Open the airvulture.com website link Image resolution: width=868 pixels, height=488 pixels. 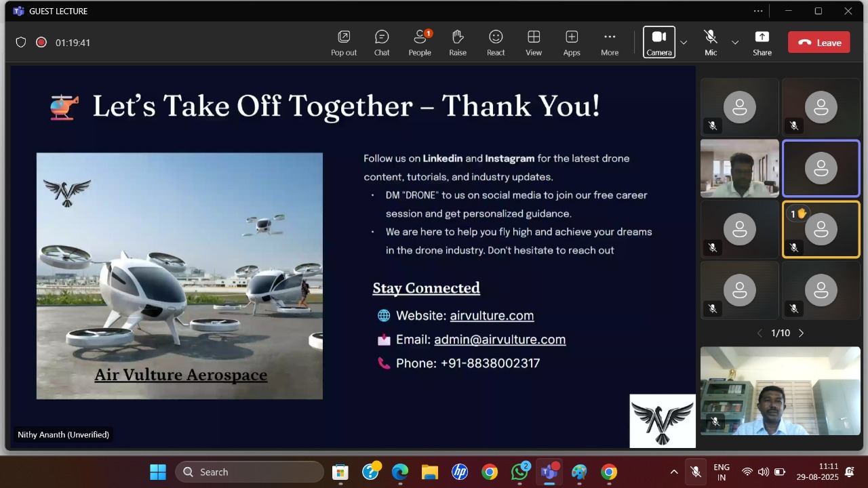coord(492,316)
